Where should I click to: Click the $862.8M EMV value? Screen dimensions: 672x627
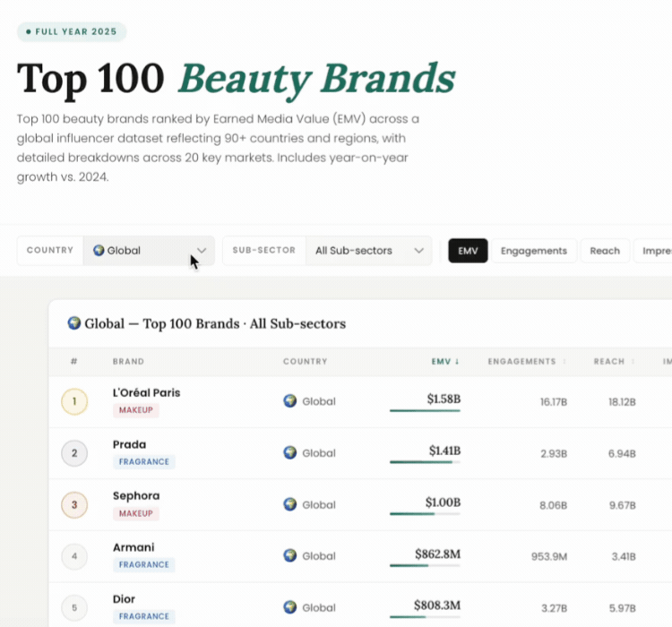437,554
